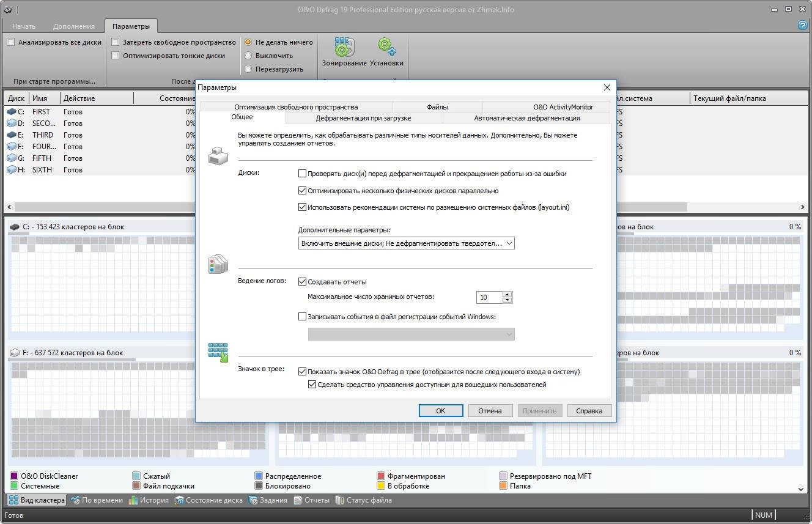Open the Автоматическая дефрагментация tab

pos(527,118)
